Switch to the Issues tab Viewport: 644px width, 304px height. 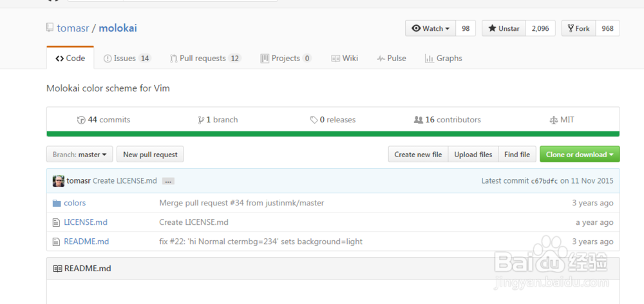coord(127,59)
